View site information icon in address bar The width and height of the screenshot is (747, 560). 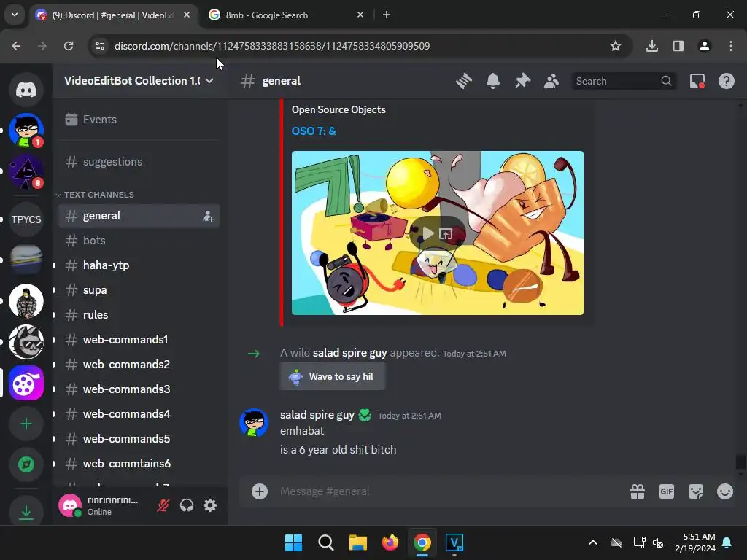click(100, 46)
